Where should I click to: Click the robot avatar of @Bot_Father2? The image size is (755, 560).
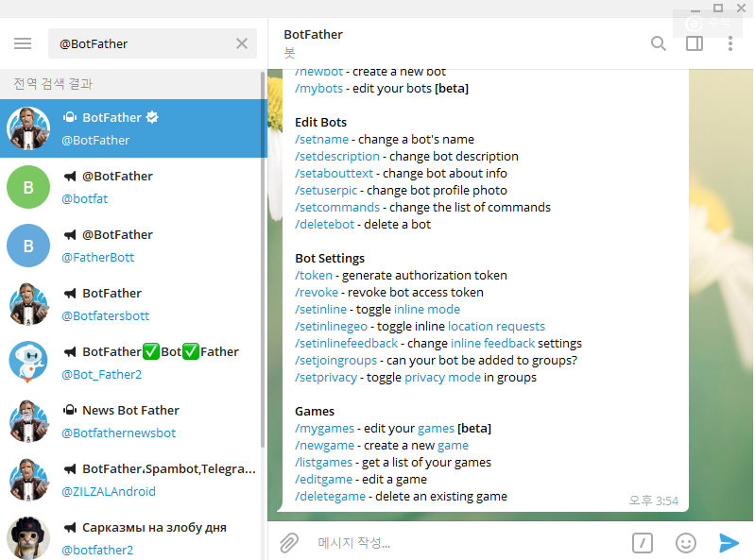(x=28, y=363)
